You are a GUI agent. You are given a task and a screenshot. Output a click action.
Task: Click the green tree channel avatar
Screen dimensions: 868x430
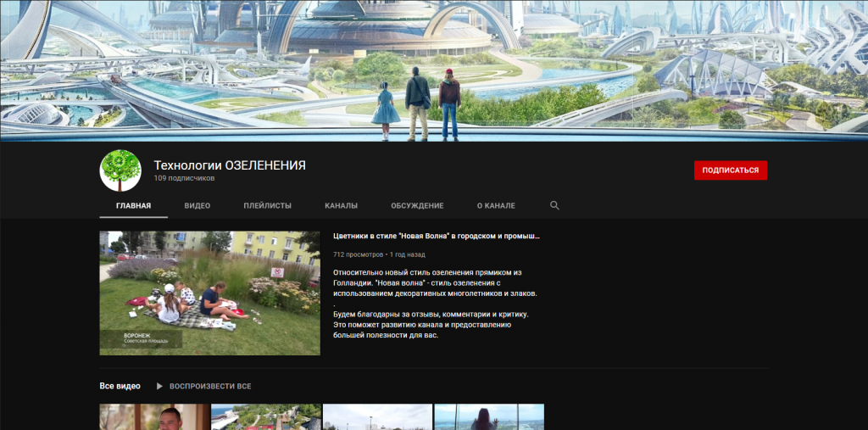pyautogui.click(x=120, y=170)
